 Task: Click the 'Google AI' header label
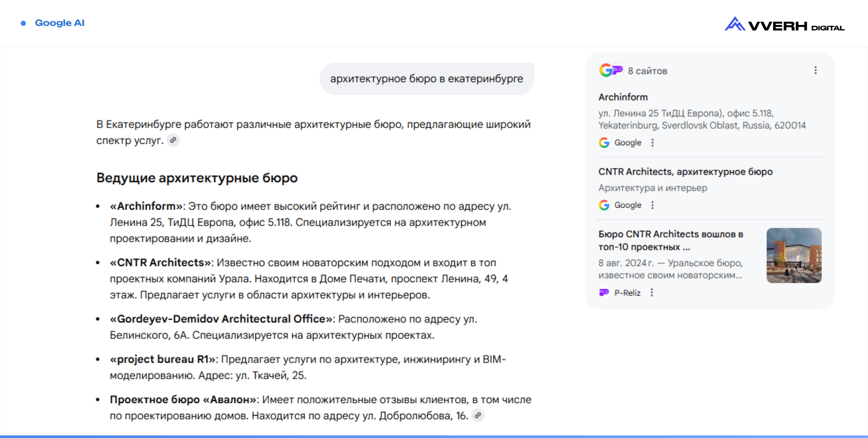(x=60, y=23)
